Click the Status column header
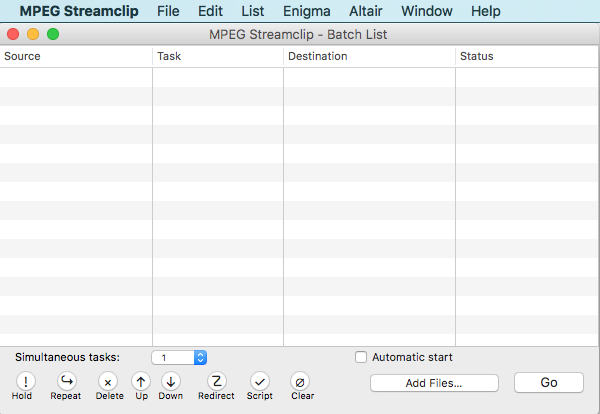 528,56
